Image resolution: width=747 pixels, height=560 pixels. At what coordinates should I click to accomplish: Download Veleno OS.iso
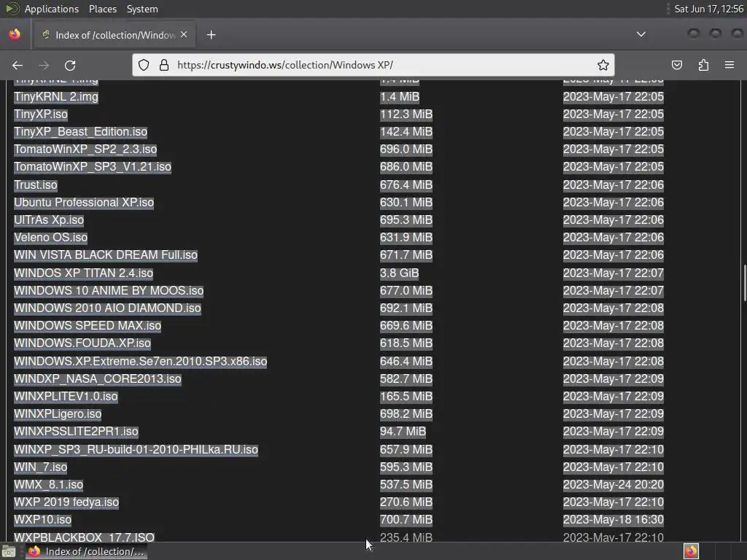click(x=50, y=238)
